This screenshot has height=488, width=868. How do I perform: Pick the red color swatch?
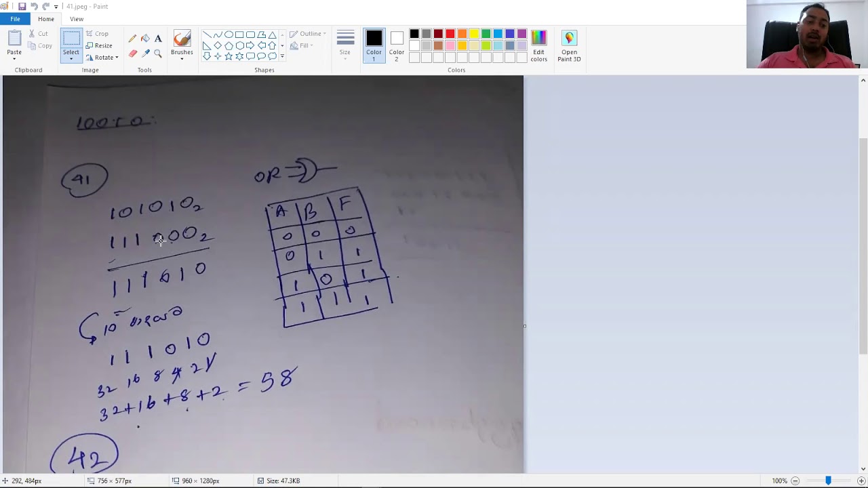[x=450, y=34]
